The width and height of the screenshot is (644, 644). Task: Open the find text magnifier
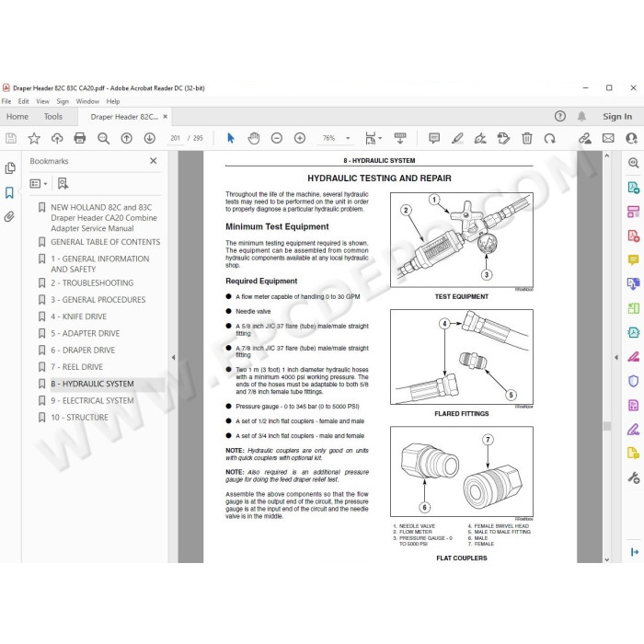pyautogui.click(x=103, y=138)
